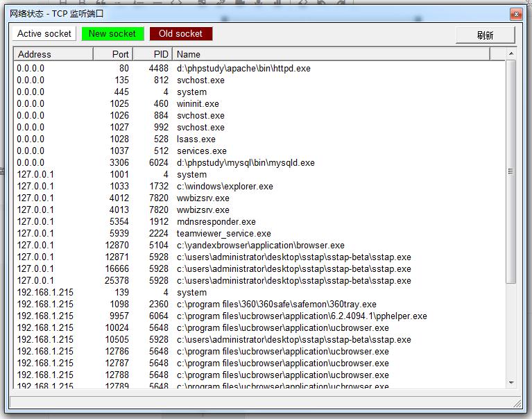Viewport: 532px width, 419px height.
Task: Click the 刷新 refresh button
Action: (x=485, y=35)
